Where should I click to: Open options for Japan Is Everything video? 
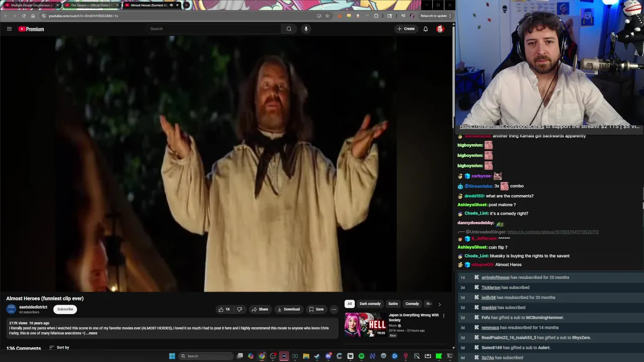[443, 316]
